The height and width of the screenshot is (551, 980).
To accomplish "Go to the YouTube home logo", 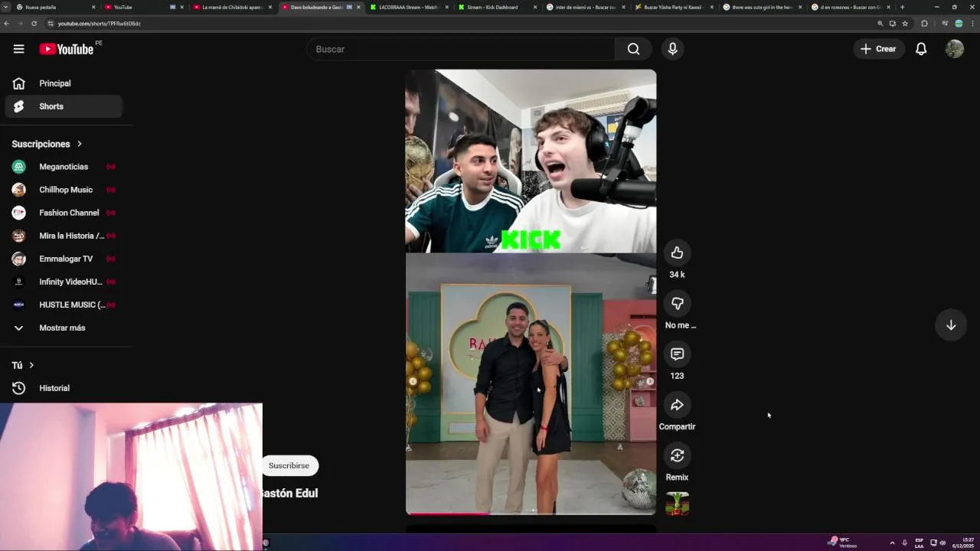I will (66, 49).
